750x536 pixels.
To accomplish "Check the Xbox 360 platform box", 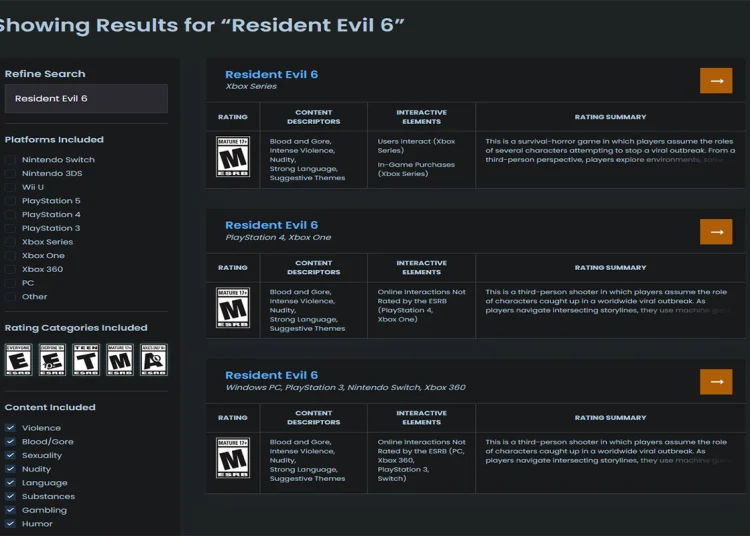I will coord(10,269).
